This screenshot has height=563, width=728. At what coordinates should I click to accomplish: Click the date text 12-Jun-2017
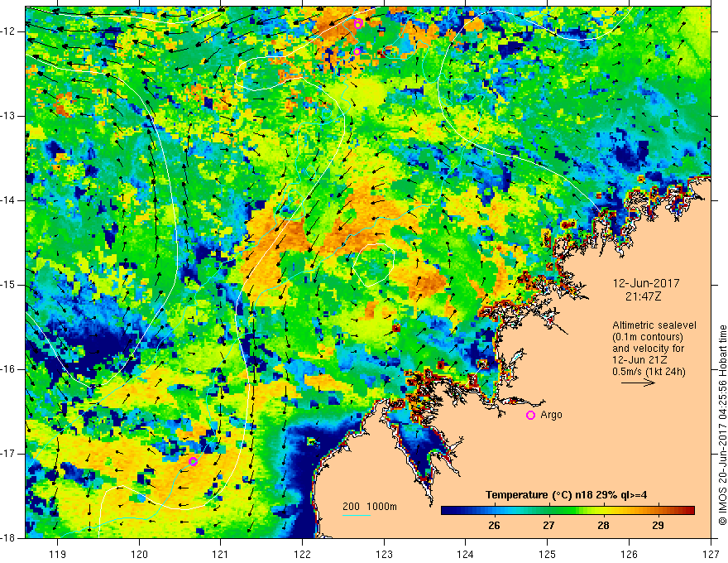646,283
